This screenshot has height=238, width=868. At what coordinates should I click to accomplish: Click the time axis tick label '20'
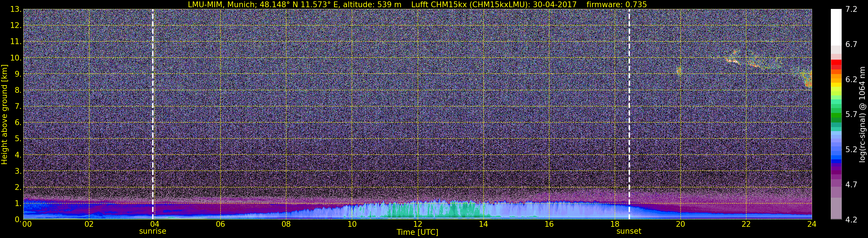[680, 224]
